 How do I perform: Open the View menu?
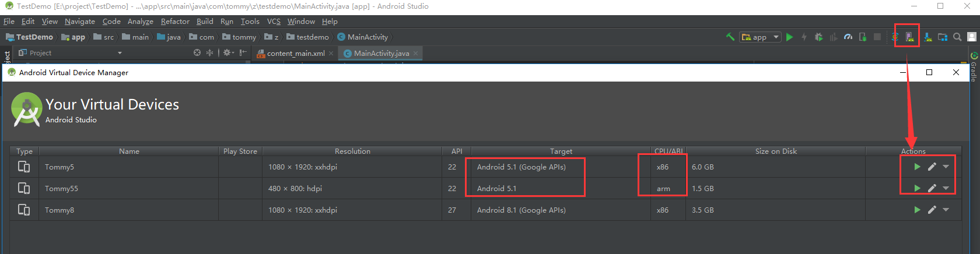coord(50,22)
